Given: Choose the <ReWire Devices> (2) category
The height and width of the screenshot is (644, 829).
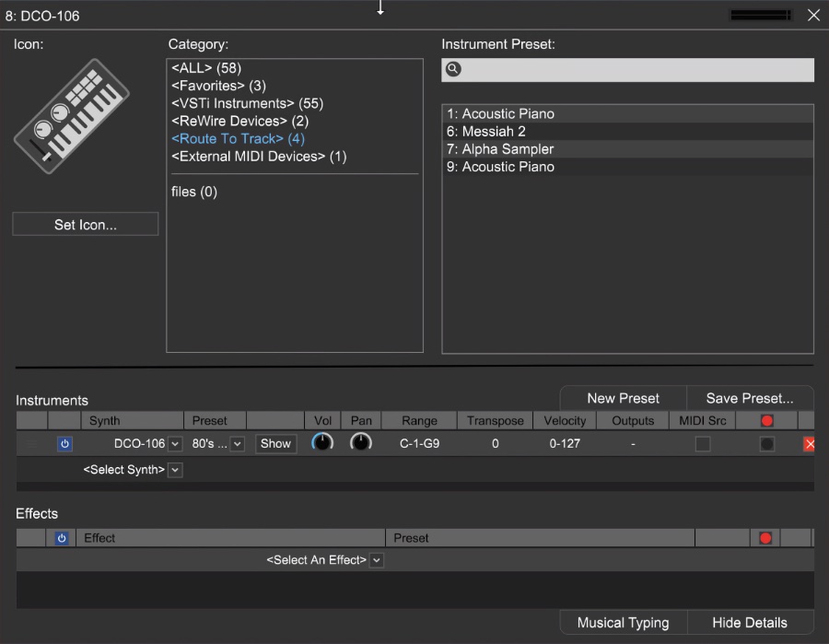Looking at the screenshot, I should coord(239,121).
